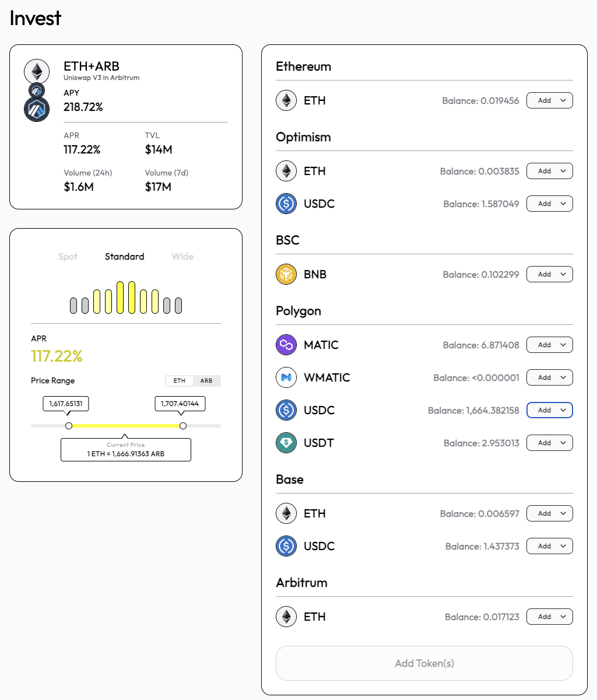The image size is (597, 700).
Task: Click the MATIC token icon under Polygon
Action: pyautogui.click(x=286, y=345)
